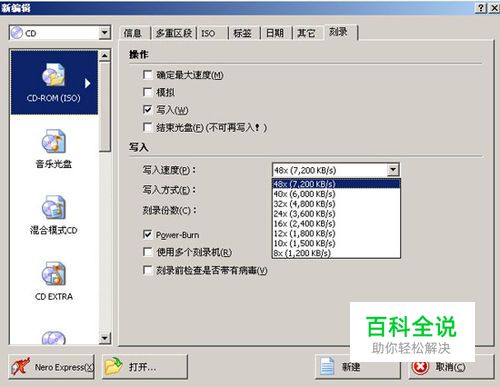Click the Nero Express(X) button

51,367
